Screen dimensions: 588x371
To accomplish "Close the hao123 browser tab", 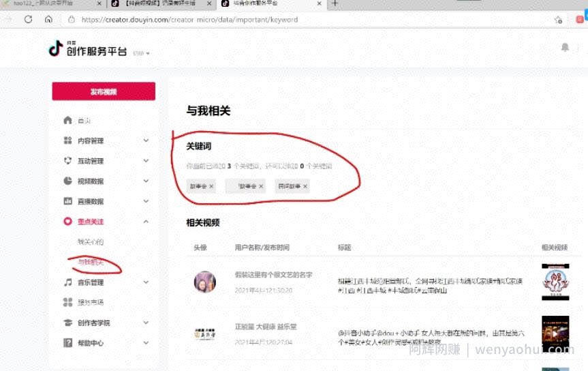I will point(99,3).
